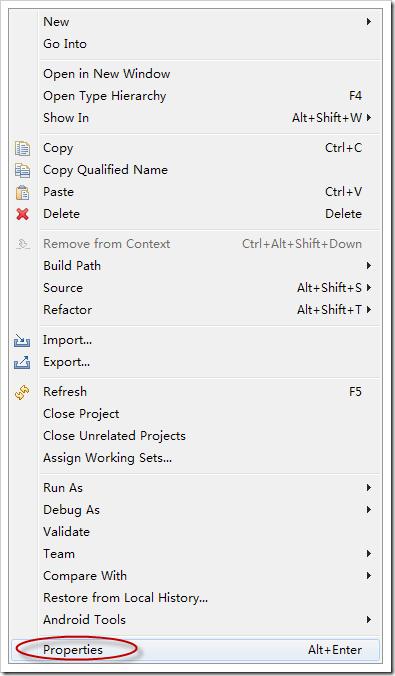395x676 pixels.
Task: Click the red X Delete icon
Action: pyautogui.click(x=22, y=214)
